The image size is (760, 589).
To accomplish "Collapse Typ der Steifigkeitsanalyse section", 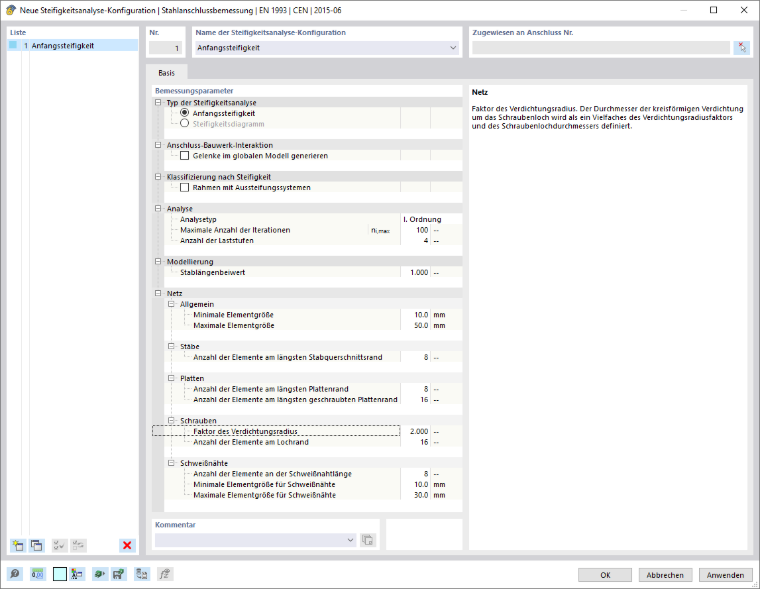I will [x=158, y=102].
